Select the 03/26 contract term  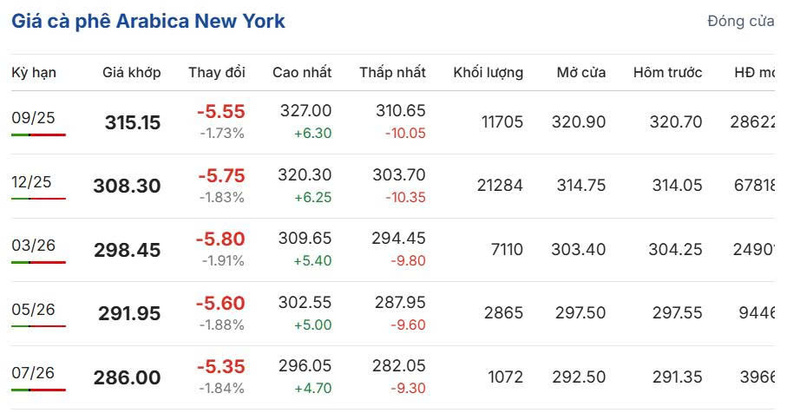(33, 246)
